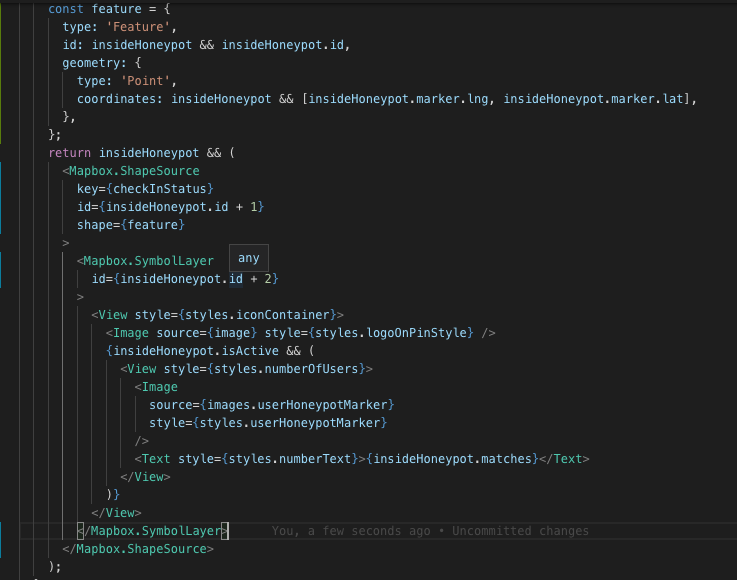Click the 'any' type hover tooltip

pos(249,258)
